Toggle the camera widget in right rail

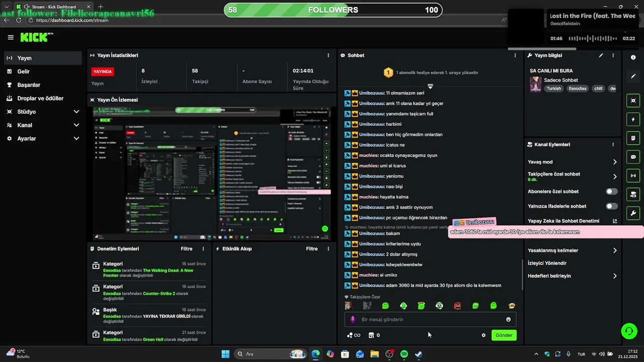tap(633, 194)
